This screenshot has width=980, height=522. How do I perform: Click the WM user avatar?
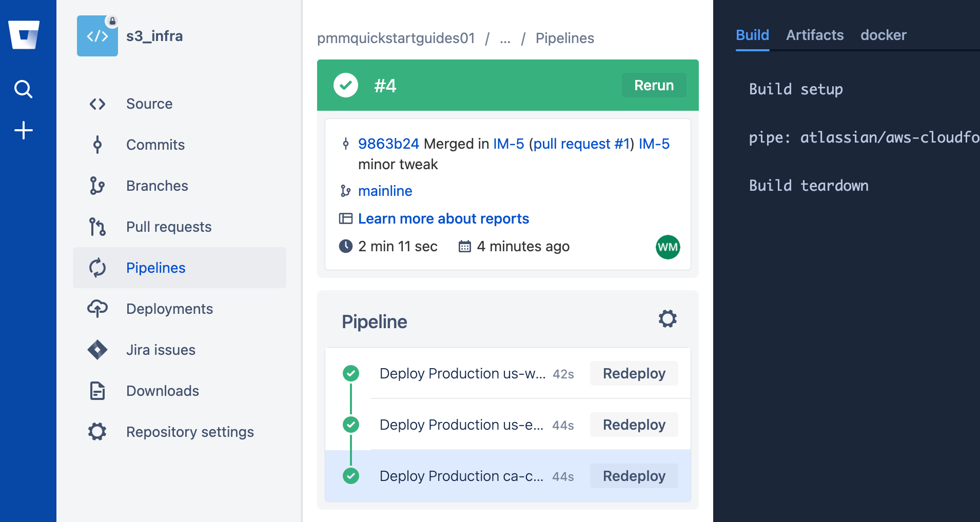pyautogui.click(x=669, y=247)
